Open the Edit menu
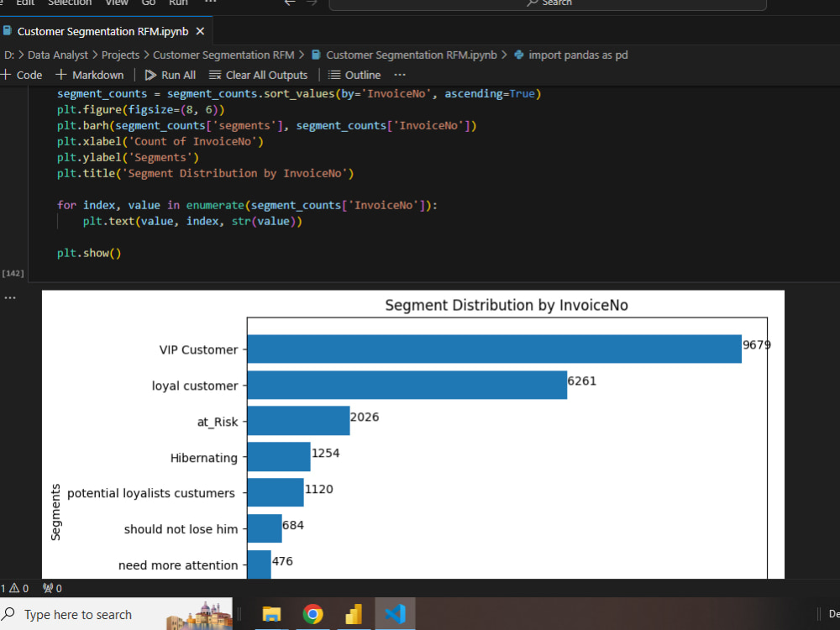The width and height of the screenshot is (840, 630). point(25,3)
